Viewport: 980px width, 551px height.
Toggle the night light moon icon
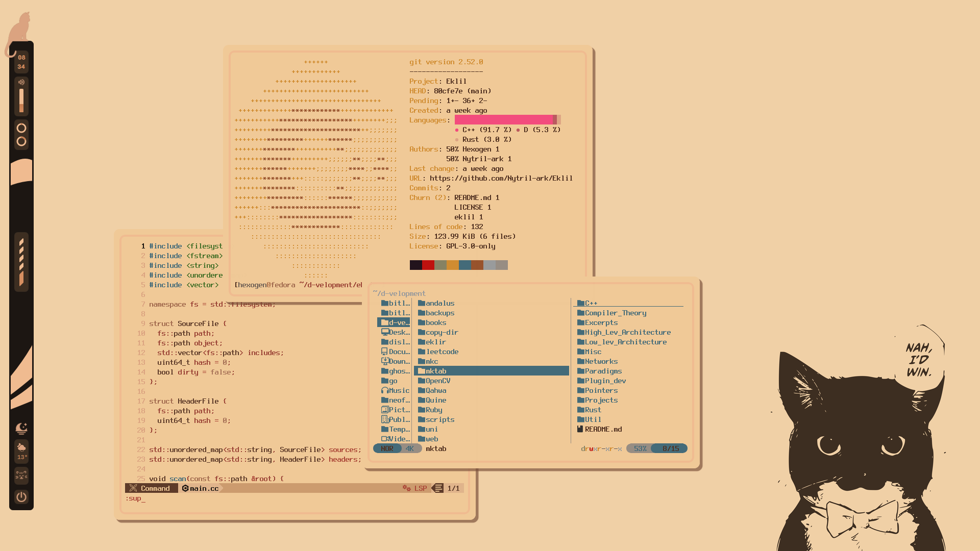tap(21, 428)
